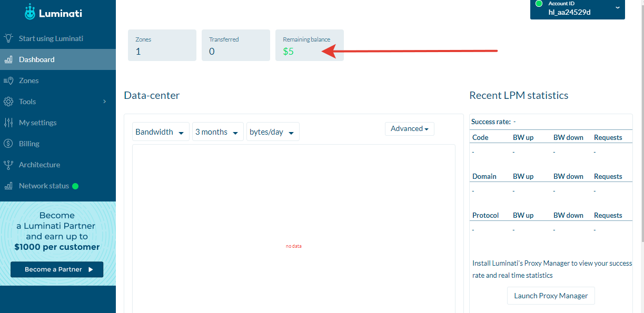The width and height of the screenshot is (644, 313).
Task: Click the green Network status indicator dot
Action: click(x=75, y=186)
